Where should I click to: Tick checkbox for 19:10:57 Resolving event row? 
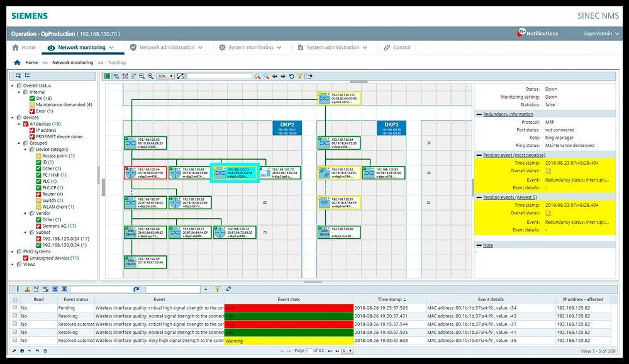(15, 332)
